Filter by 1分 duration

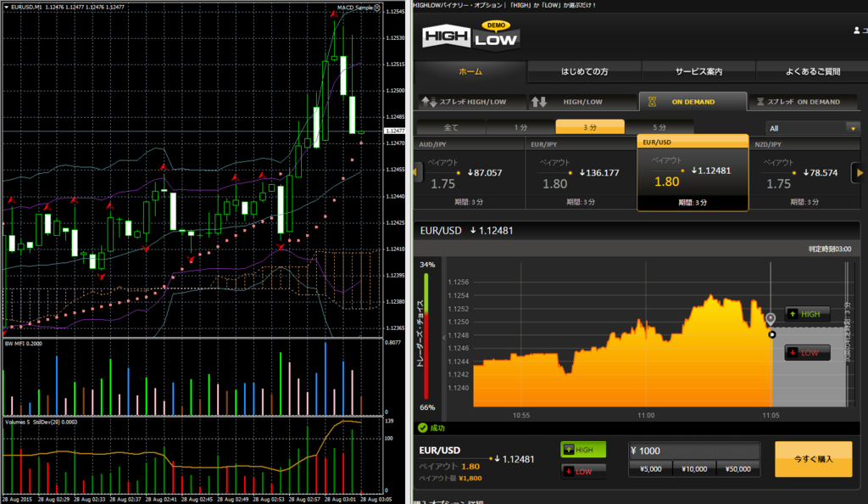pos(520,127)
